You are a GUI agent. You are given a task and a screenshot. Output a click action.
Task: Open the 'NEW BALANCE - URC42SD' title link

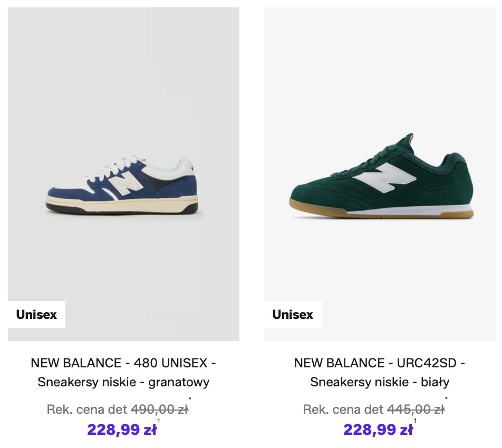tap(380, 363)
